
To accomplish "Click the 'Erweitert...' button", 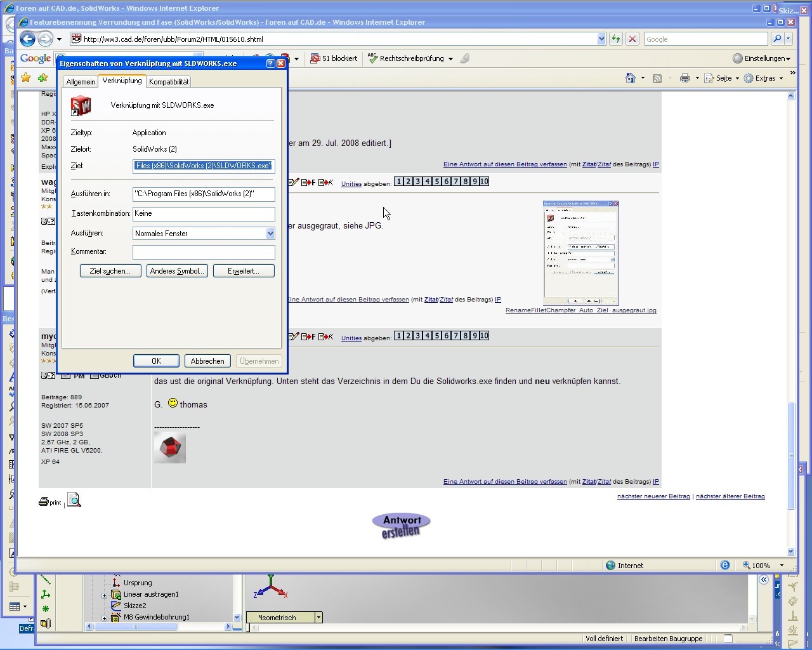I will pos(244,271).
